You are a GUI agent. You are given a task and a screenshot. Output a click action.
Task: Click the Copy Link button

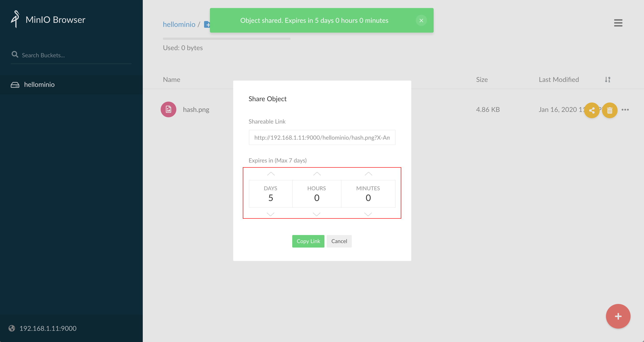[308, 241]
